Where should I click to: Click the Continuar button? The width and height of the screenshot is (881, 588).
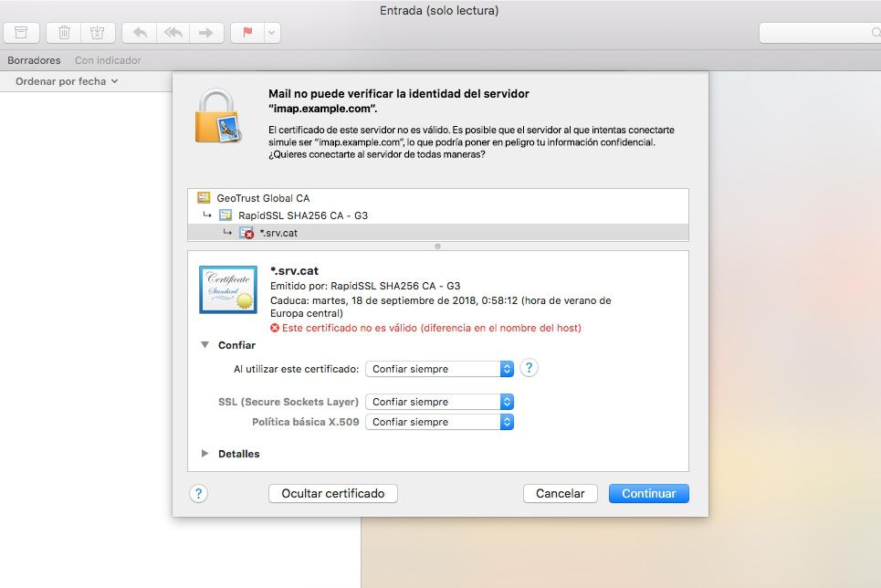tap(648, 493)
